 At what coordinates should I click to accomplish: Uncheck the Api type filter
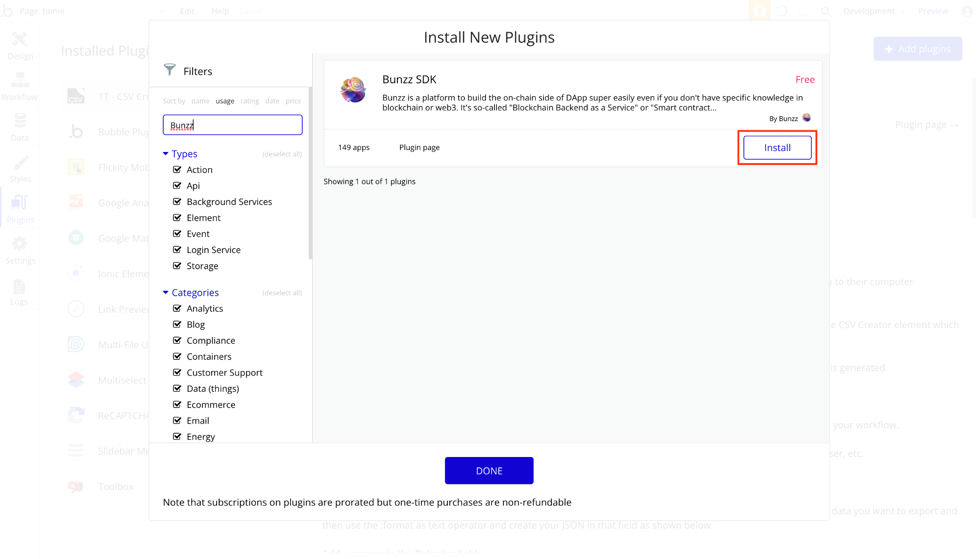pyautogui.click(x=177, y=185)
